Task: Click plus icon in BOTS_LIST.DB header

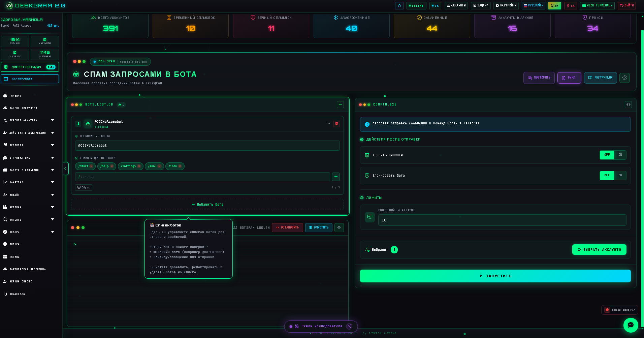Action: pyautogui.click(x=340, y=104)
